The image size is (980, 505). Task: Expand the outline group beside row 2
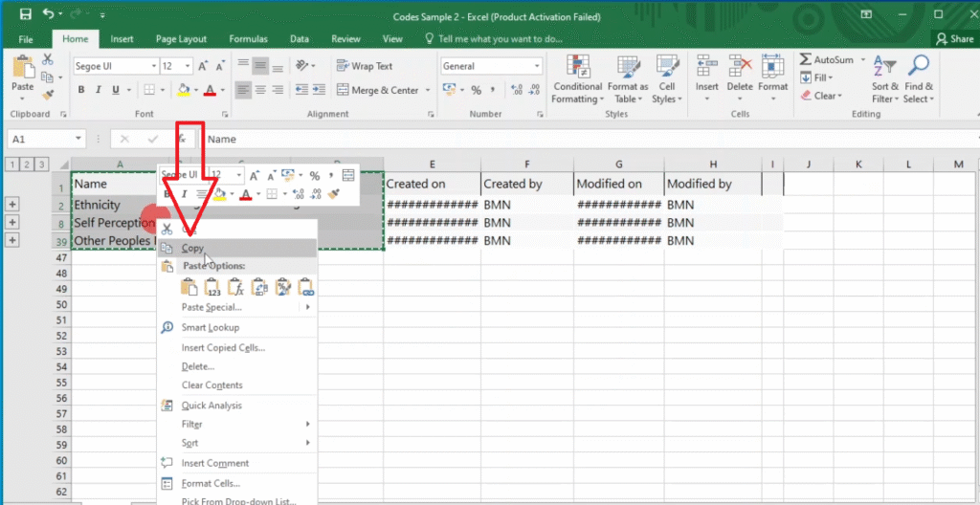pos(12,205)
